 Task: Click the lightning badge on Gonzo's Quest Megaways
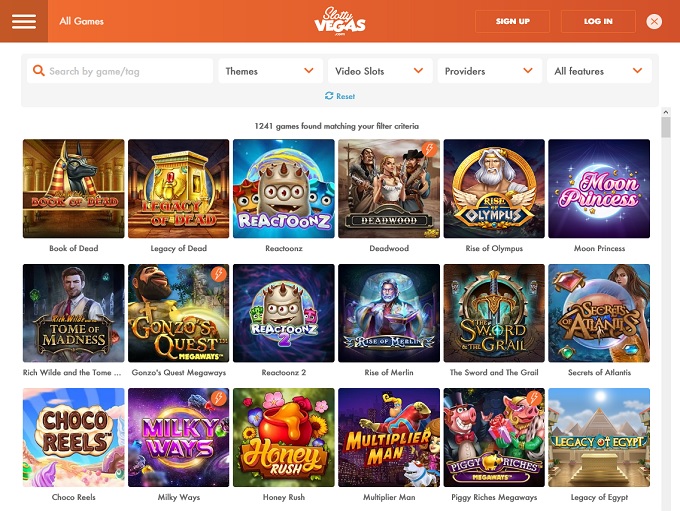point(219,274)
